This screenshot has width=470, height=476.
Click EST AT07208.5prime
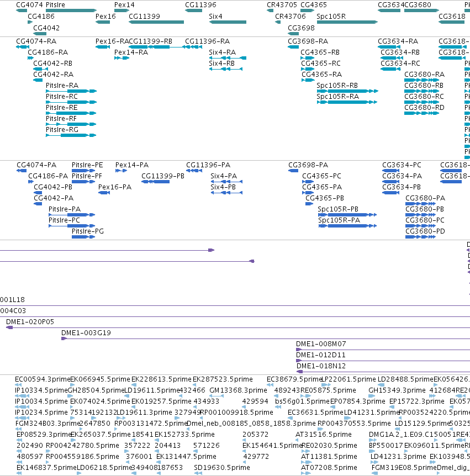(306, 473)
